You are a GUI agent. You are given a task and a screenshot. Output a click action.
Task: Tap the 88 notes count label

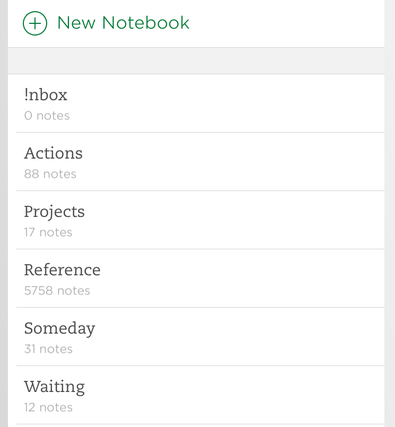[50, 174]
